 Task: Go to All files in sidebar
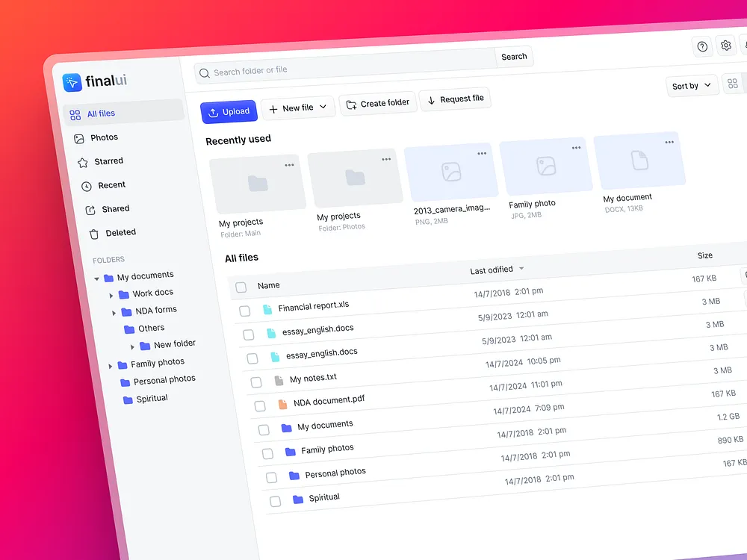tap(123, 113)
